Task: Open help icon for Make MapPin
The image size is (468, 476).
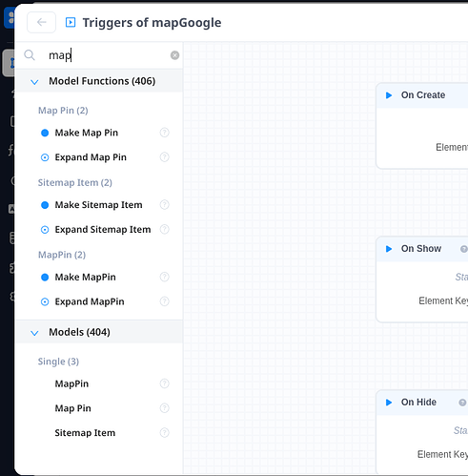Action: (164, 277)
